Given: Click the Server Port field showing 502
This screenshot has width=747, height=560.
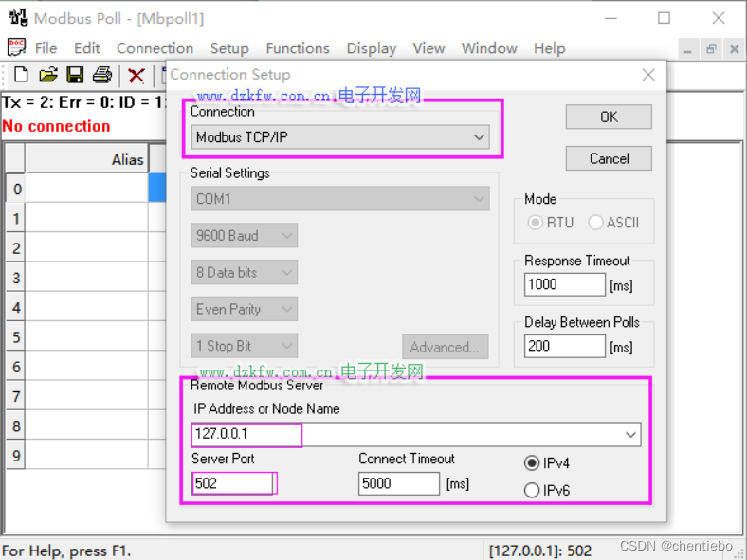Looking at the screenshot, I should pos(233,483).
